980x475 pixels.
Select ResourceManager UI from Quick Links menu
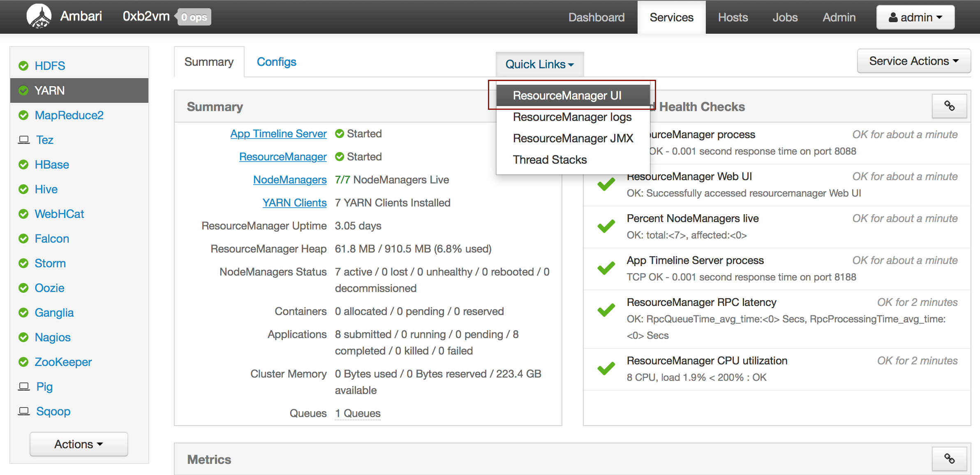pyautogui.click(x=567, y=95)
